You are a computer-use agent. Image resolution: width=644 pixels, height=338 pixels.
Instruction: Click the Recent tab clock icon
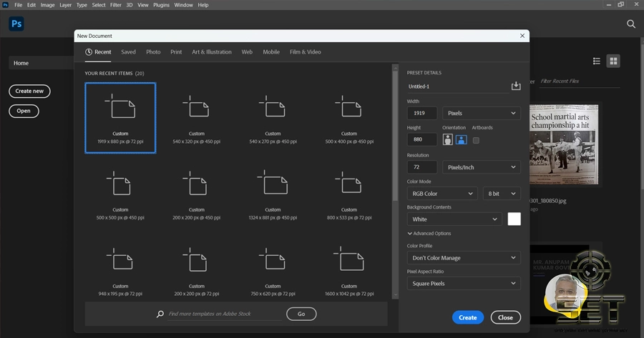coord(88,52)
